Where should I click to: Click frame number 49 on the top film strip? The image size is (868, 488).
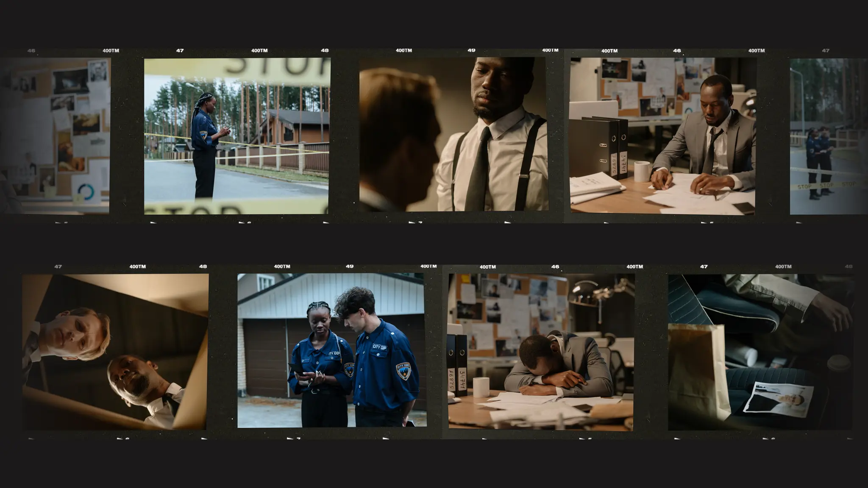click(x=471, y=50)
